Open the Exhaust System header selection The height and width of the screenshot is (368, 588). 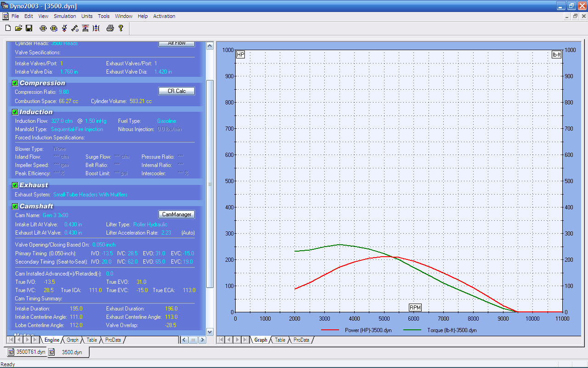click(90, 195)
